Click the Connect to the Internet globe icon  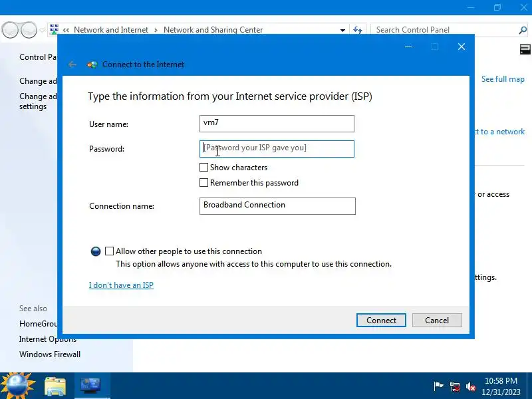(92, 65)
